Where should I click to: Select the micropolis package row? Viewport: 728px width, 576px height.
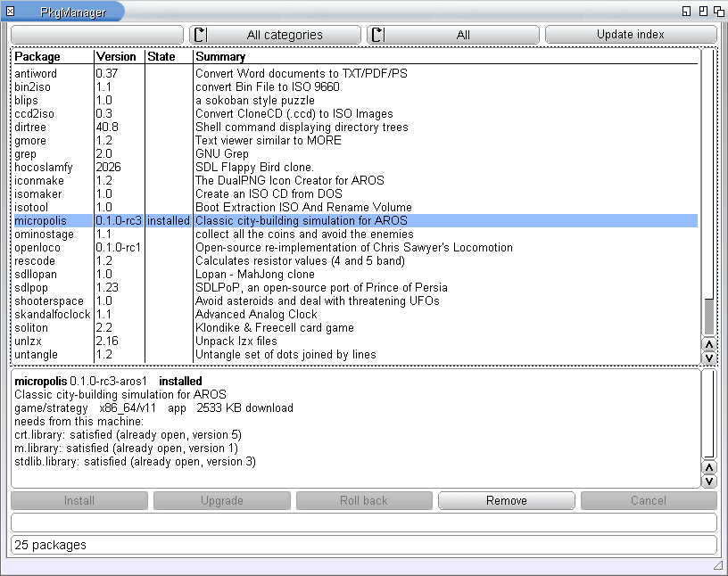[356, 220]
